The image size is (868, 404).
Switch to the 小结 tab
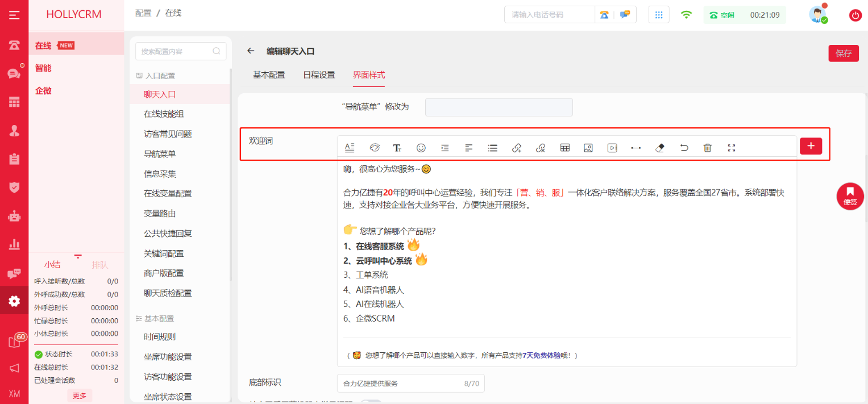(52, 265)
